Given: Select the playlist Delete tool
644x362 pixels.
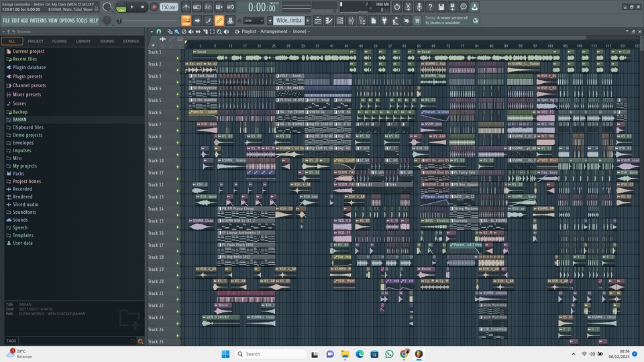Looking at the screenshot, I should (x=184, y=32).
